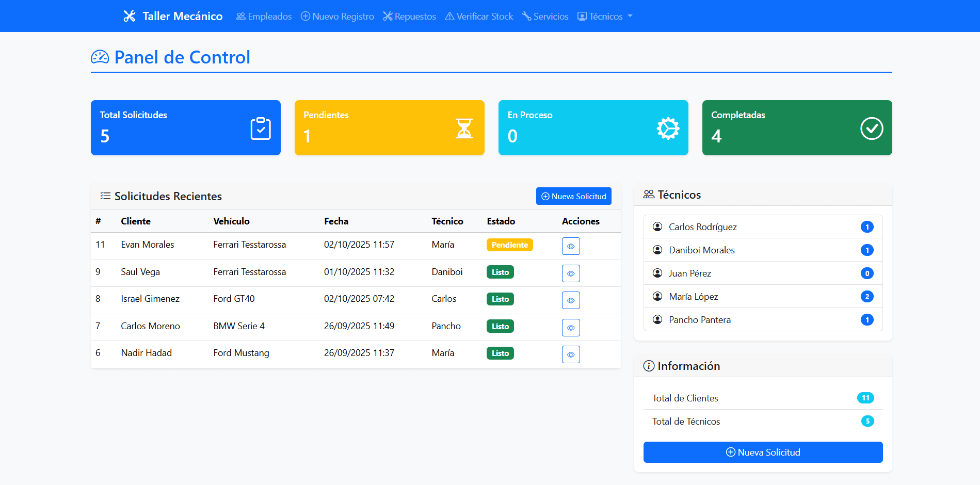Select technician Carlos Rodríguez in list
The height and width of the screenshot is (485, 980).
point(763,227)
